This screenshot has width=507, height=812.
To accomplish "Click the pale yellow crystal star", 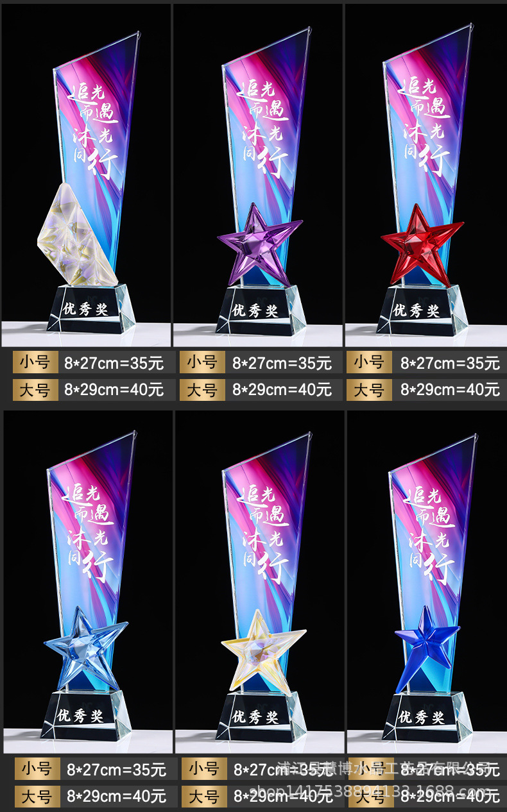I will (262, 650).
